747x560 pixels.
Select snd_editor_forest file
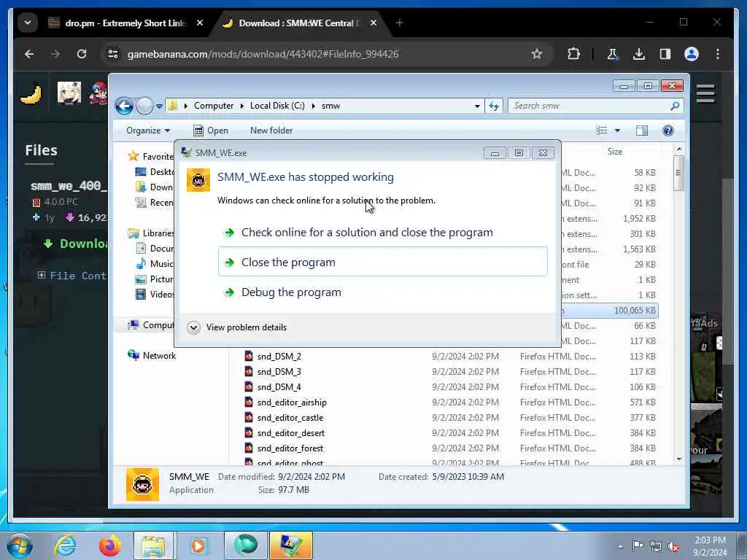(x=290, y=448)
